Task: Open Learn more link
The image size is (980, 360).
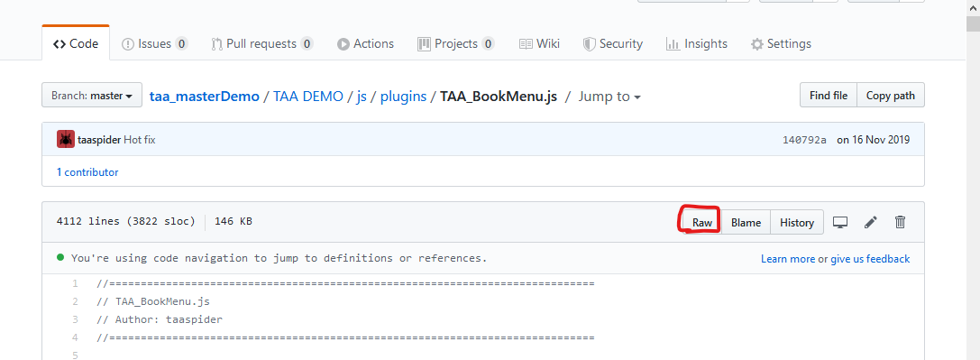Action: tap(787, 259)
